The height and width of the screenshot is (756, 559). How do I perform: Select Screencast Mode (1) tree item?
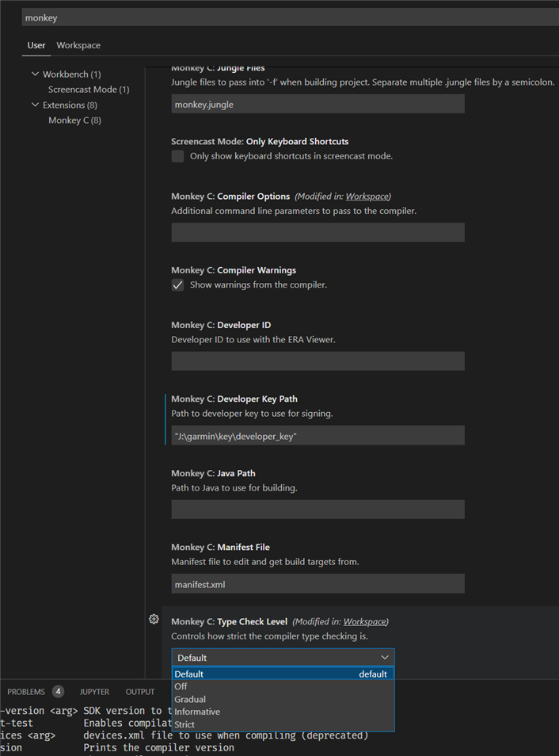[x=89, y=90]
